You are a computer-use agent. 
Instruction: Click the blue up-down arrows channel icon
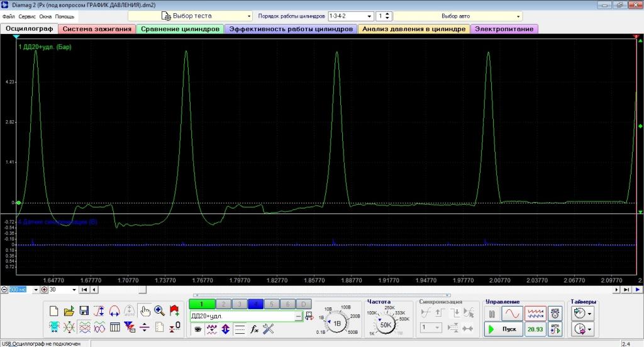[226, 329]
